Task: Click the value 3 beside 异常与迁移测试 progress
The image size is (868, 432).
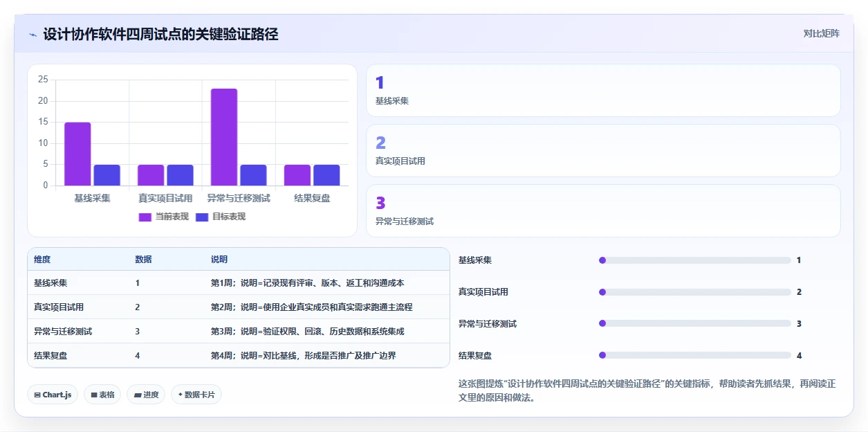Action: click(x=799, y=323)
